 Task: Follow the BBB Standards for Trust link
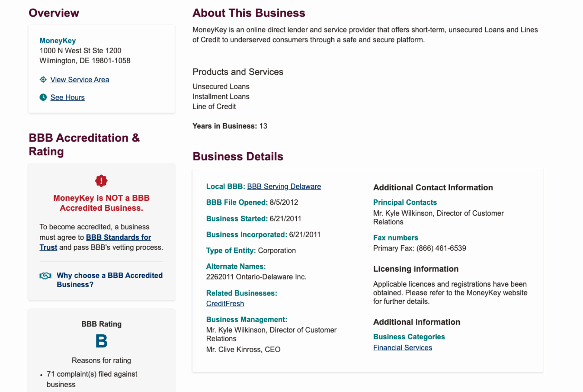click(x=118, y=237)
